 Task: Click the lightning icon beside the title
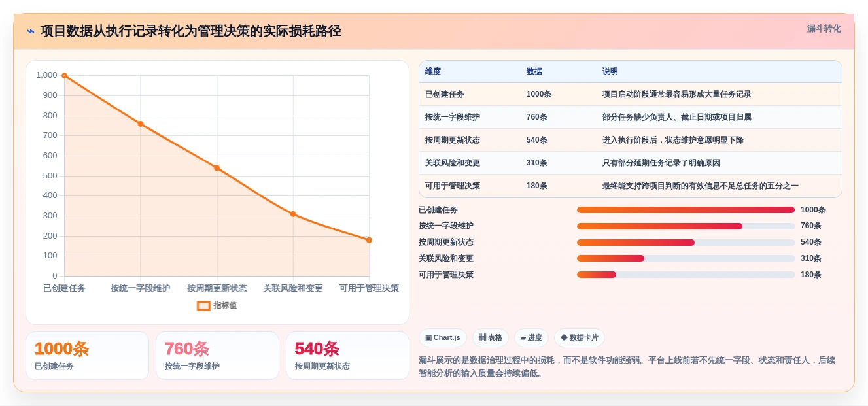(x=31, y=31)
